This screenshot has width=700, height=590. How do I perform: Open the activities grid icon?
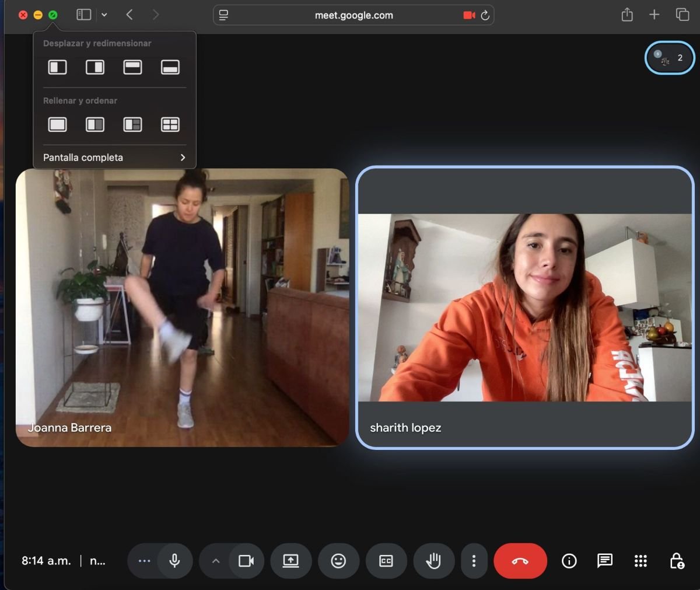click(x=640, y=561)
